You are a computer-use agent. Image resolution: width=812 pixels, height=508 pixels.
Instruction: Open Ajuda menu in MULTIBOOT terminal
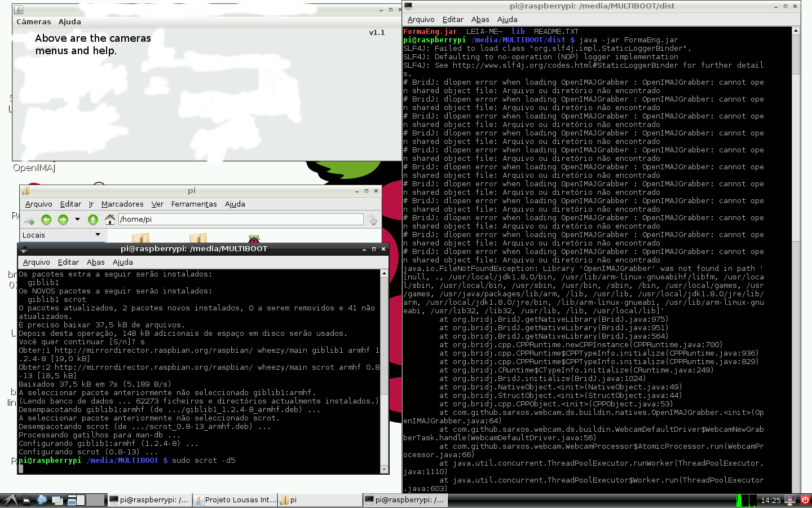[123, 262]
